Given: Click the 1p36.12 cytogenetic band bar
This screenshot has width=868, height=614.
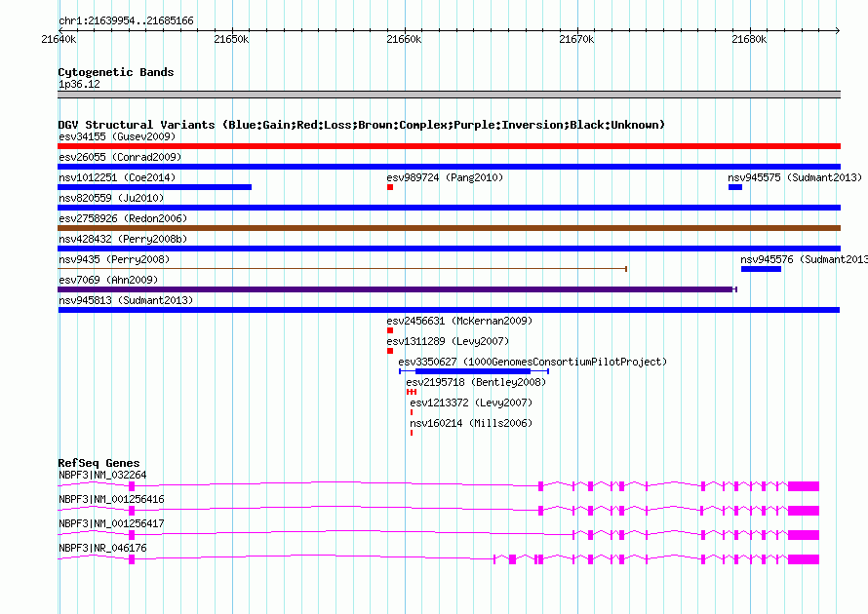Looking at the screenshot, I should point(449,95).
